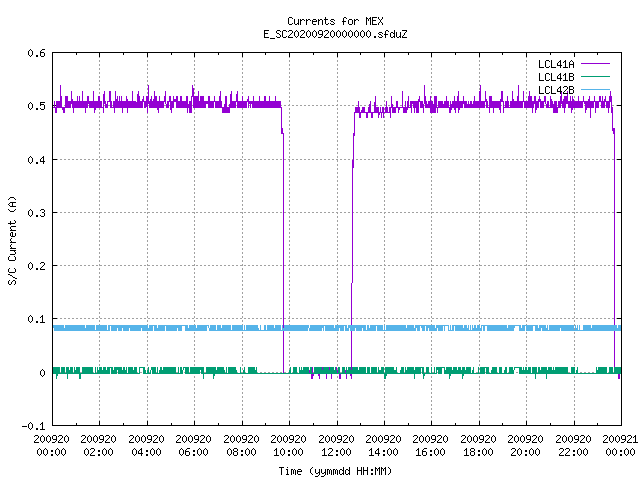Click the x-axis tick '200920 22:00'

pyautogui.click(x=573, y=446)
